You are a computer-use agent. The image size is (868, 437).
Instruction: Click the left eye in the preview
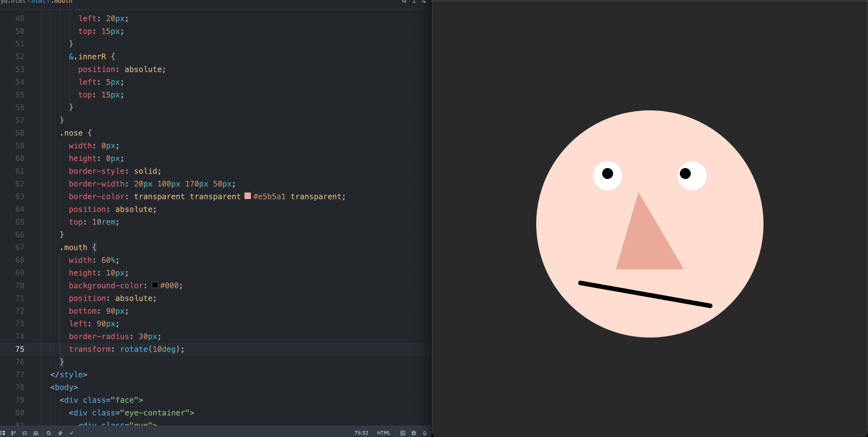[608, 175]
